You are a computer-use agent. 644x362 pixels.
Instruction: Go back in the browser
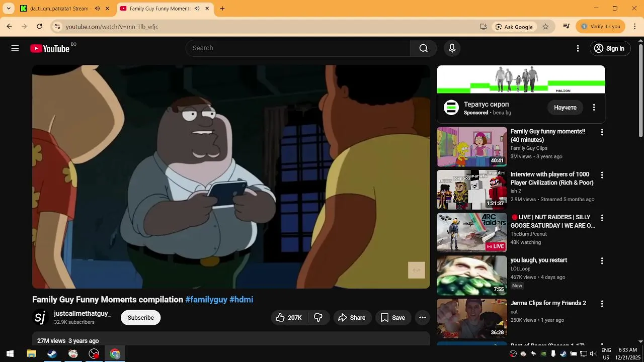click(9, 26)
